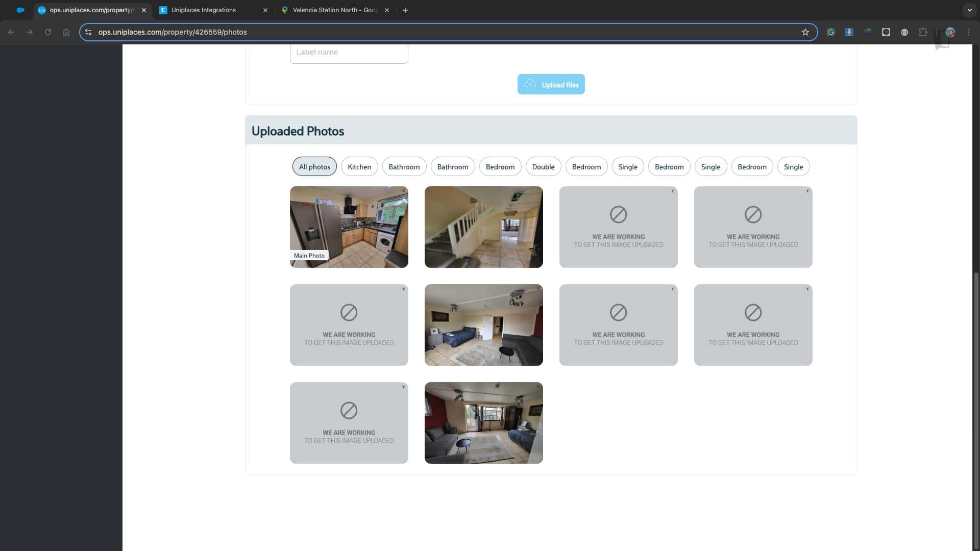Click the Upload files button
This screenshot has height=551, width=980.
(x=551, y=84)
